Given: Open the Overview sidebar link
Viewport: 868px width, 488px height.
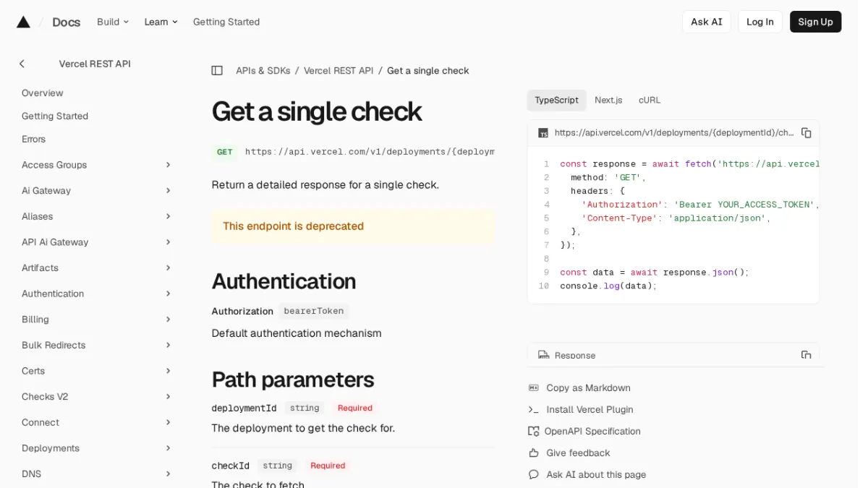Looking at the screenshot, I should click(x=43, y=93).
